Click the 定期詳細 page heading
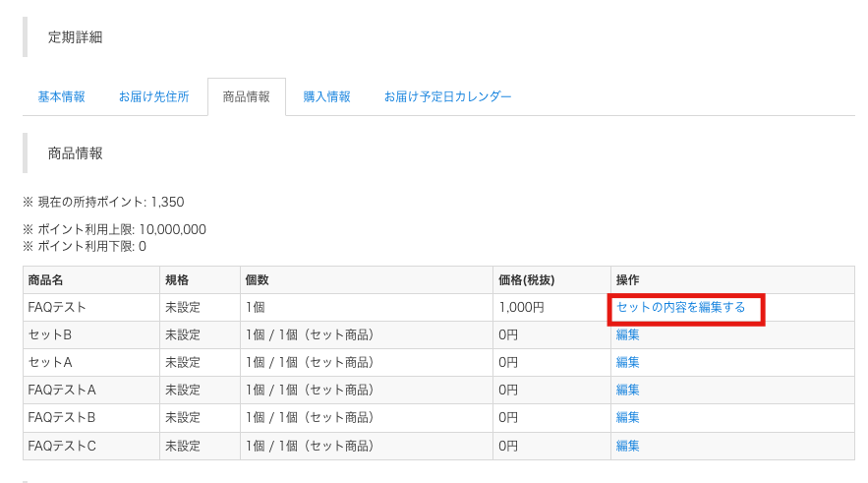The width and height of the screenshot is (868, 483). (76, 37)
